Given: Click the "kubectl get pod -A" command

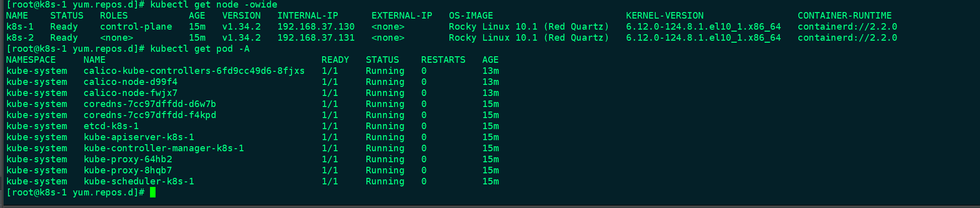Looking at the screenshot, I should click(x=199, y=49).
